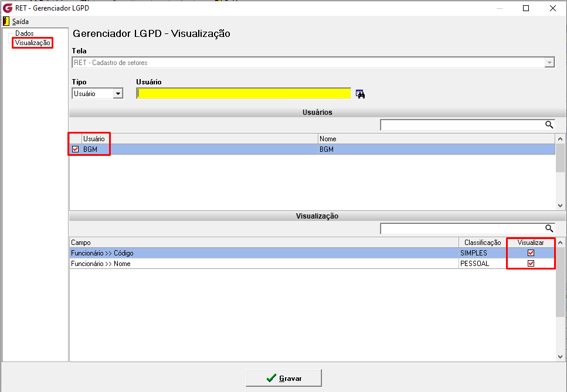Click Usuários grid scroll up arrow
This screenshot has width=567, height=392.
coord(560,139)
